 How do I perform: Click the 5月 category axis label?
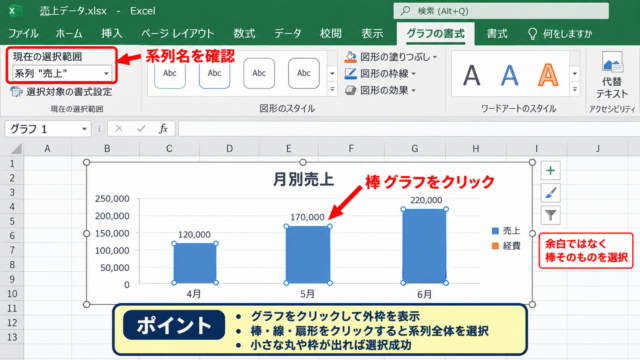point(307,294)
